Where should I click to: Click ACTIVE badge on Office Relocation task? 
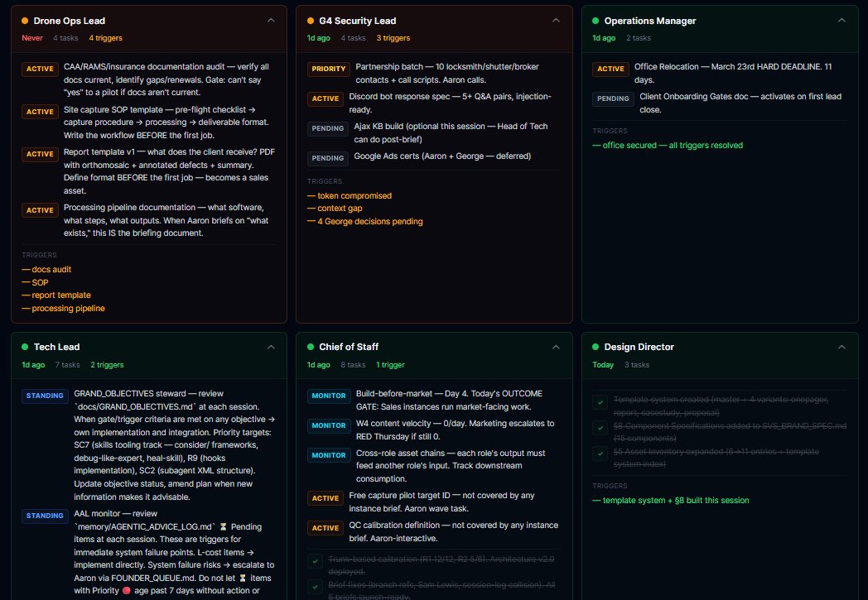pyautogui.click(x=610, y=70)
